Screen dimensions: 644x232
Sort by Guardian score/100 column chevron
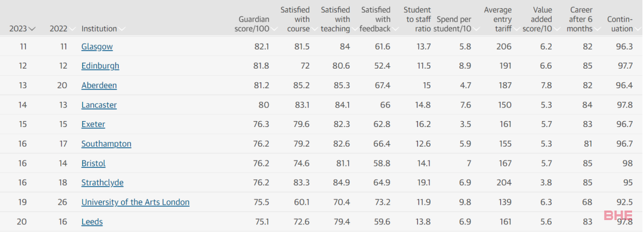[274, 29]
